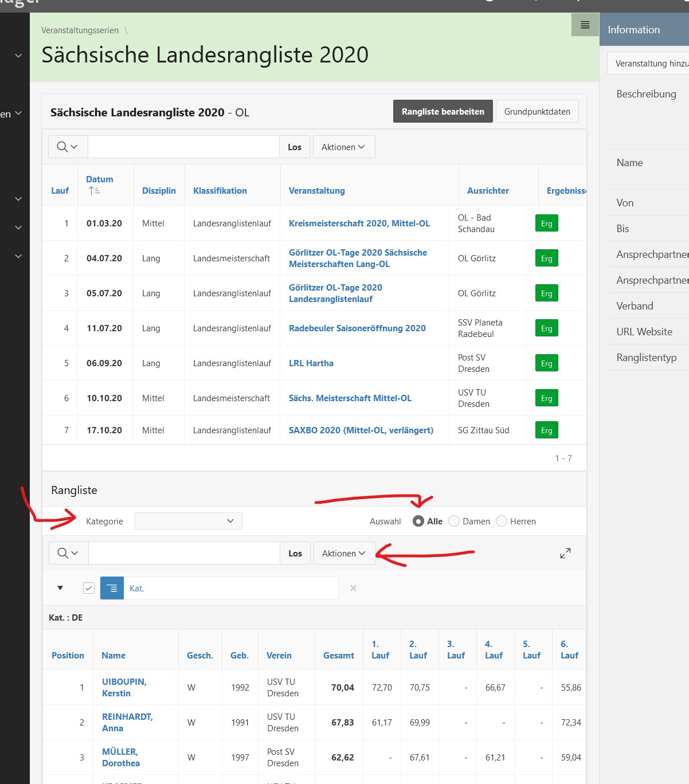Click the Disziplin column header
This screenshot has width=689, height=784.
tap(159, 191)
